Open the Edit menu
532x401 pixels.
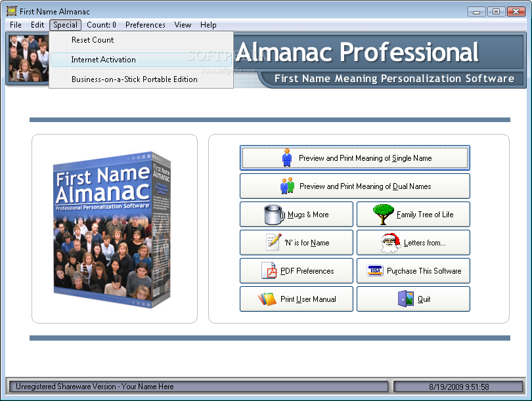37,25
